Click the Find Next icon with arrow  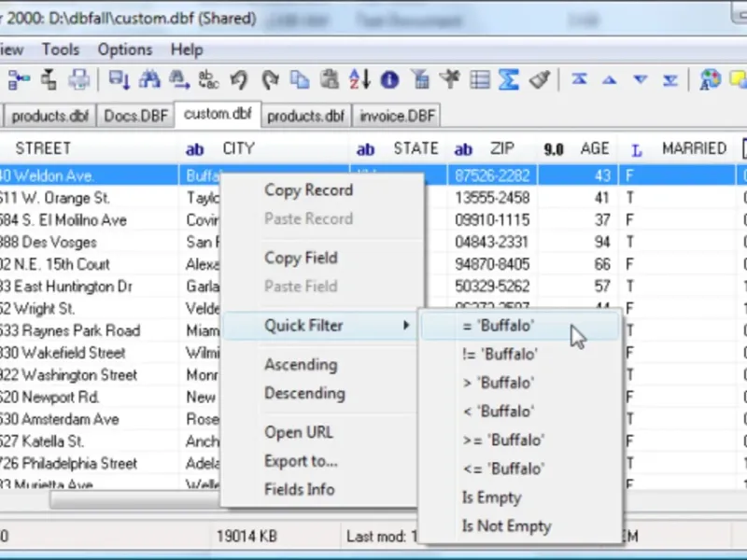179,79
